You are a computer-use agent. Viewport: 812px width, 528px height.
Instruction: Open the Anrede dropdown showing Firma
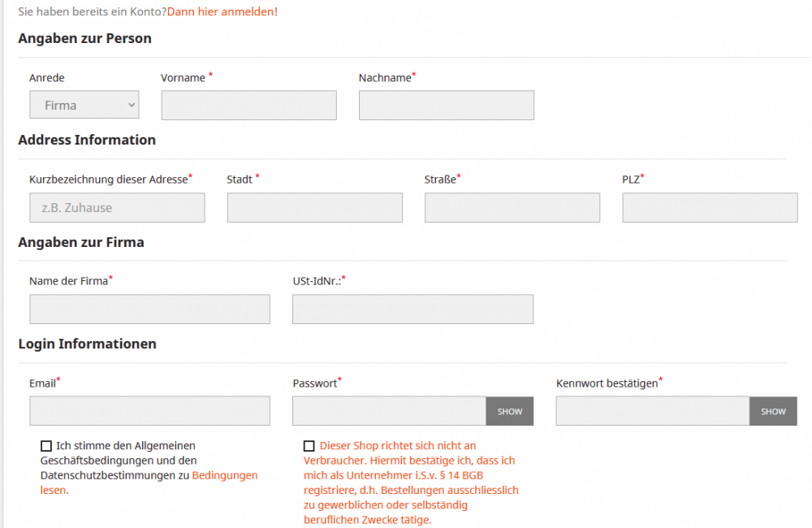[84, 105]
